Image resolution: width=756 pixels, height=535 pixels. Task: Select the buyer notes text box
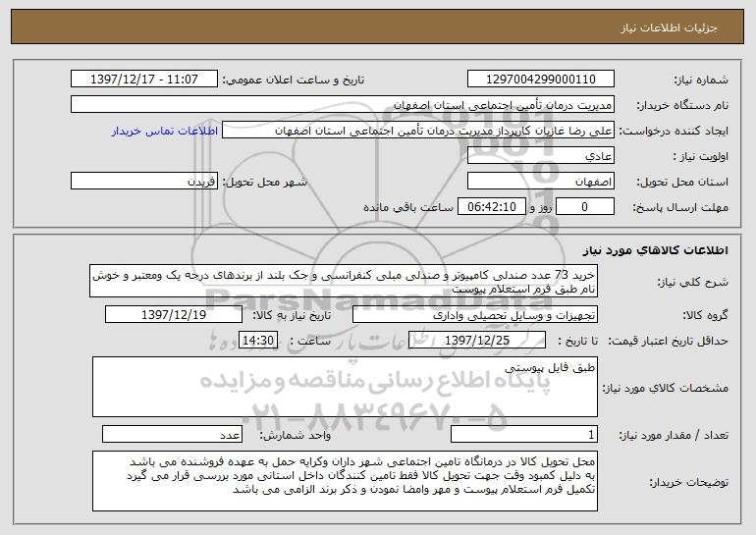[345, 481]
